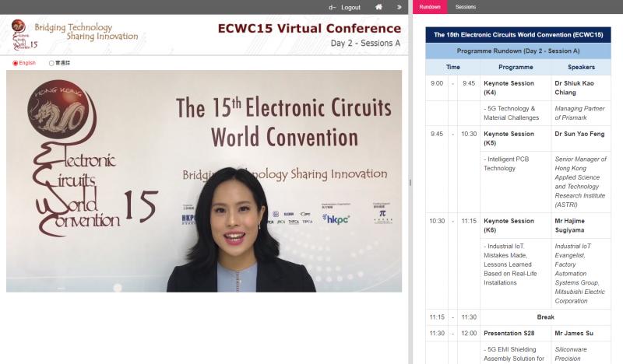
Task: Click 'Industrial IoT, Mistakes Made' topic description
Action: (x=510, y=264)
